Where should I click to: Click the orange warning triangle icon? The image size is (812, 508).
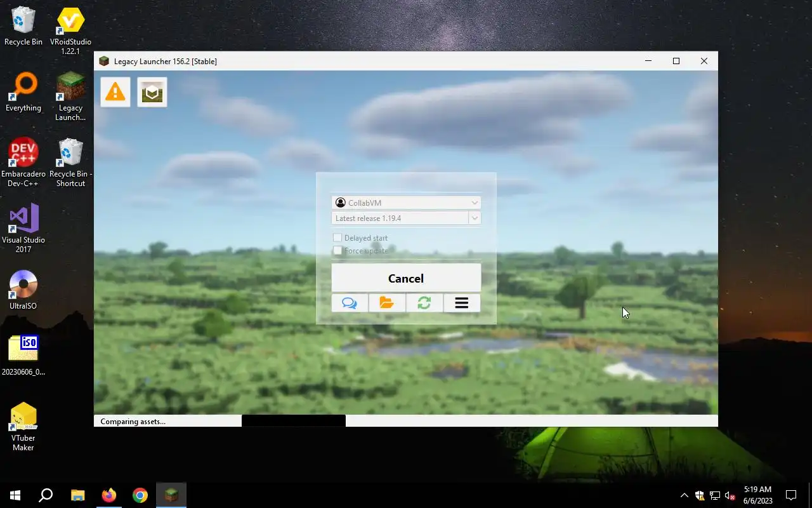pos(115,92)
